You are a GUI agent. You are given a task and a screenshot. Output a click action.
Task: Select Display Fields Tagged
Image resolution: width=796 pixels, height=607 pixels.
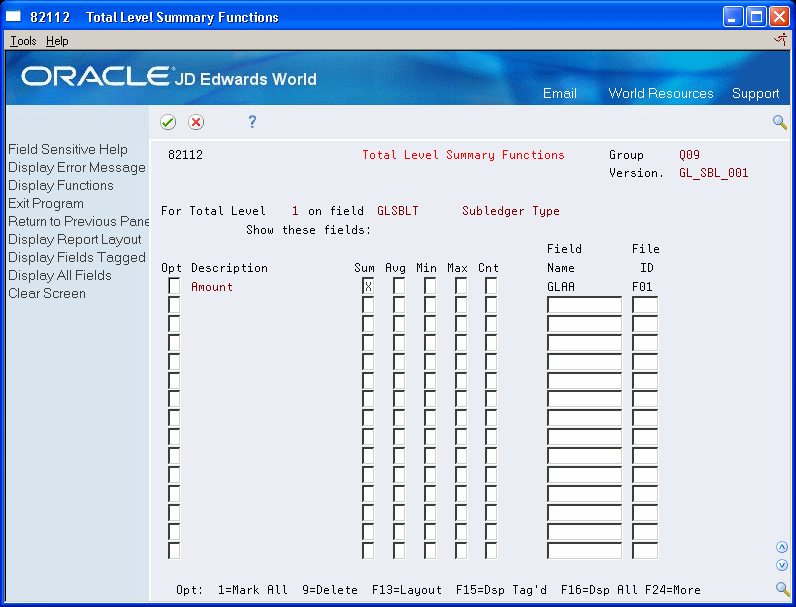coord(77,258)
